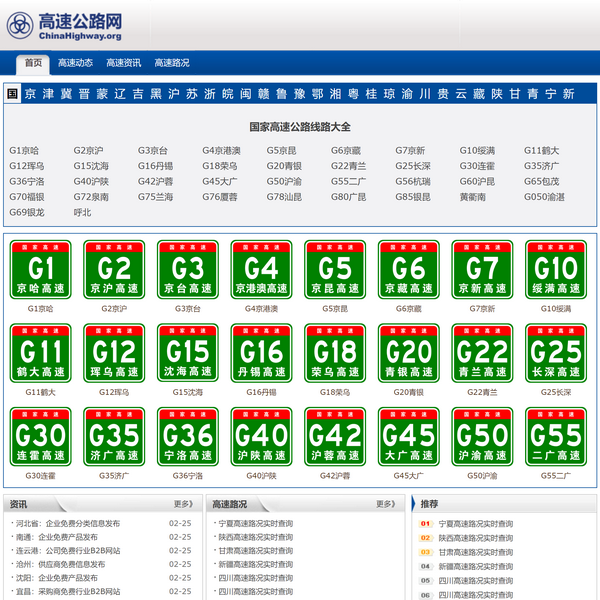Click the G50沪渝 text link in list
The height and width of the screenshot is (600, 600).
point(283,182)
